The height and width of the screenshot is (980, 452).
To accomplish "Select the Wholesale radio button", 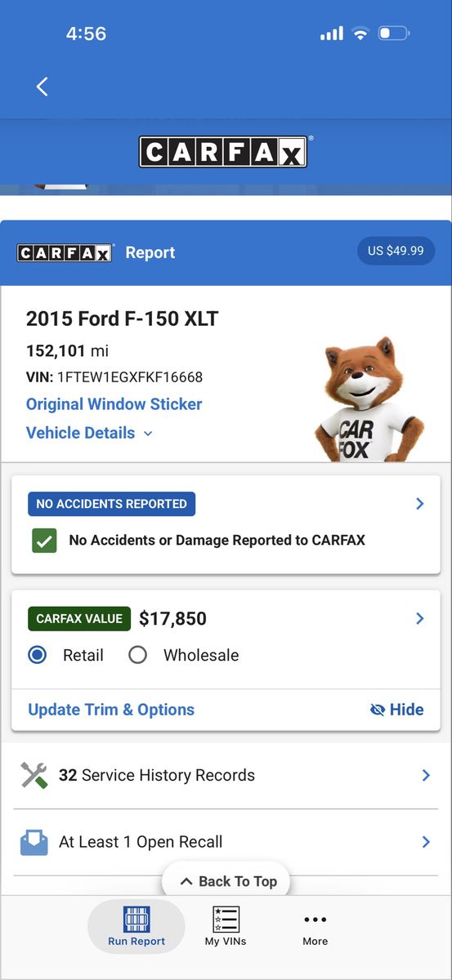I will tap(137, 655).
